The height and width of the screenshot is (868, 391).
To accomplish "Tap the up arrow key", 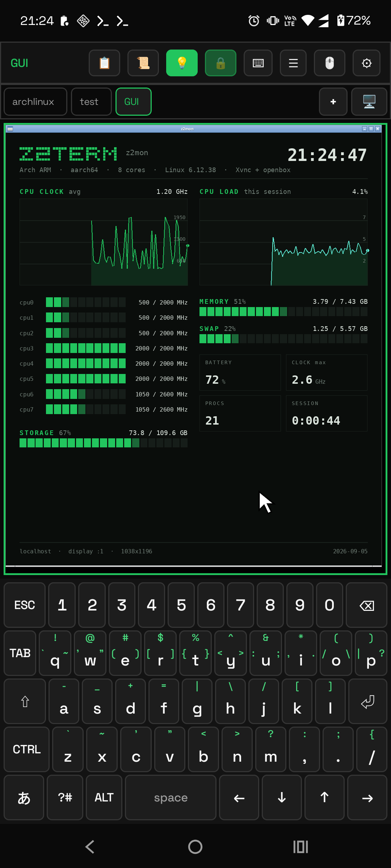I will coord(324,797).
